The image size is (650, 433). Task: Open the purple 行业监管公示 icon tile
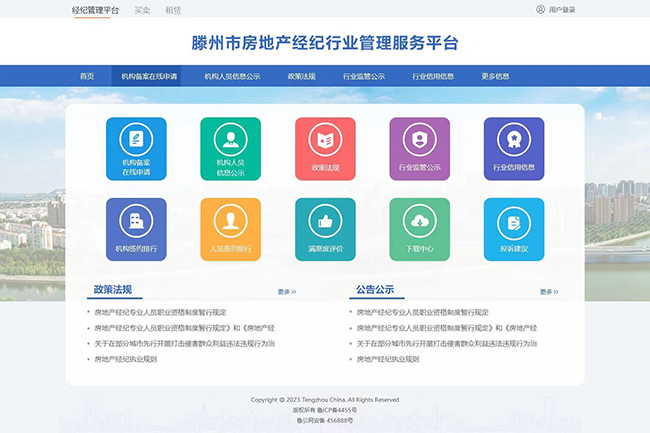(x=419, y=148)
